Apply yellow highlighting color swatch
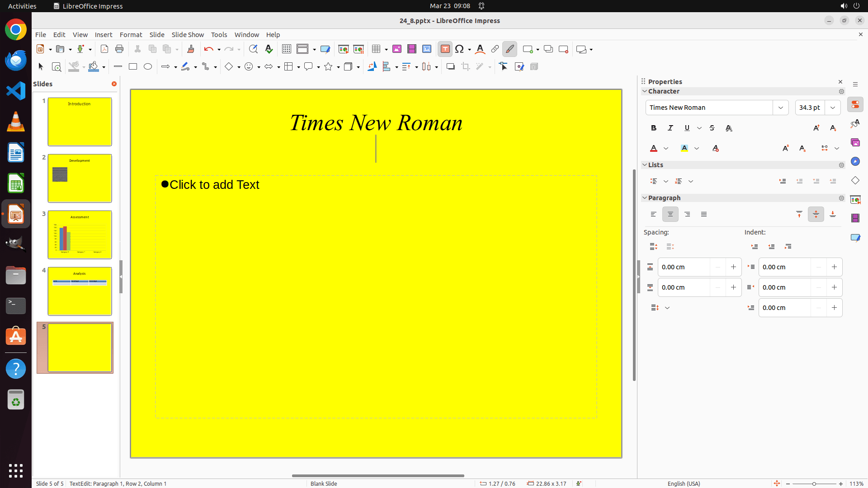The width and height of the screenshot is (868, 488). (x=684, y=148)
